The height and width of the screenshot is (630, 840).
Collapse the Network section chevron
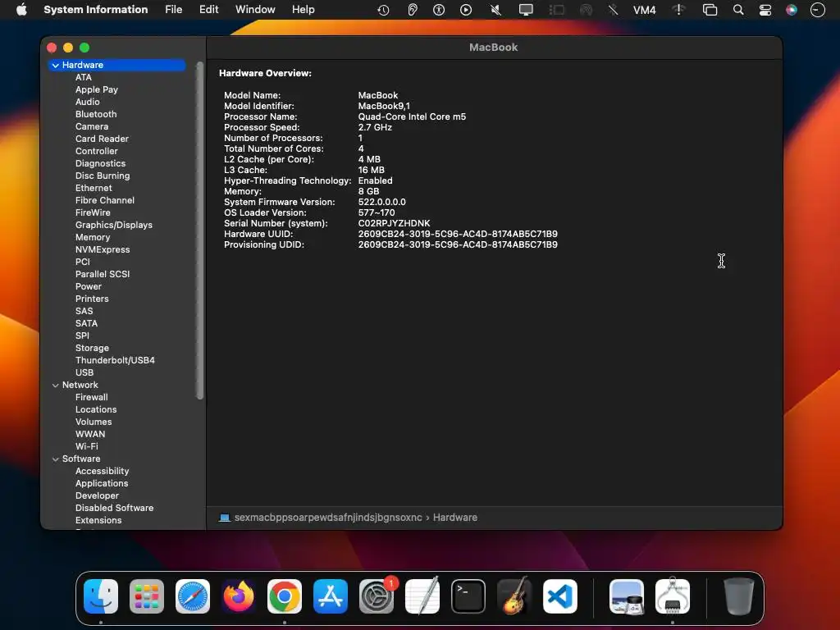coord(55,386)
